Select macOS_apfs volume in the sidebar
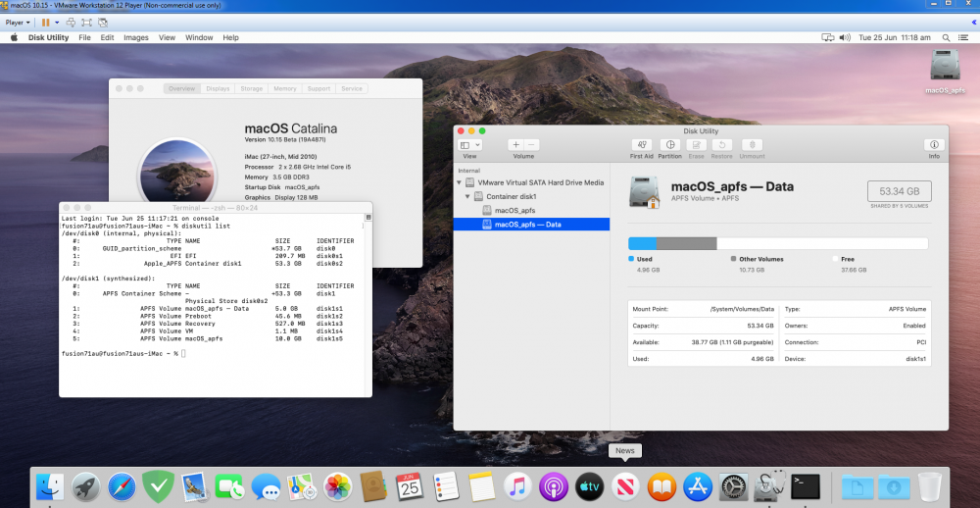This screenshot has height=508, width=980. click(x=531, y=210)
